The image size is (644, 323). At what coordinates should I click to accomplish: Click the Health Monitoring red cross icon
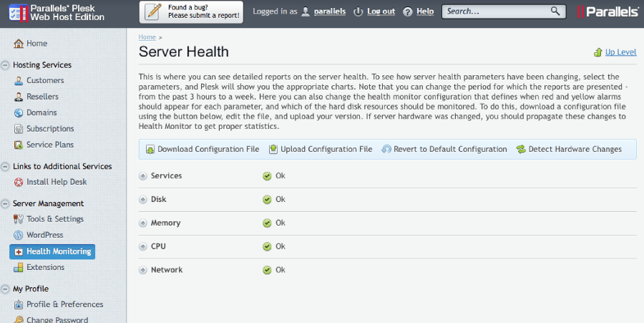pos(19,251)
